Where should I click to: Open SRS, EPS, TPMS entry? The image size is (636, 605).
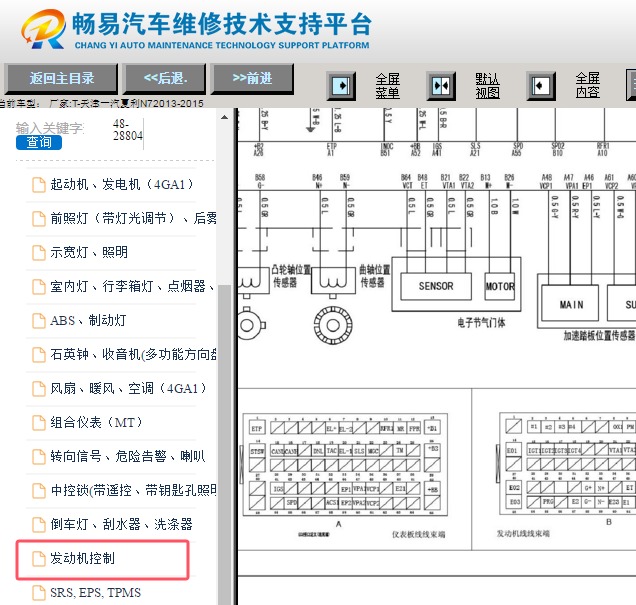pyautogui.click(x=95, y=593)
